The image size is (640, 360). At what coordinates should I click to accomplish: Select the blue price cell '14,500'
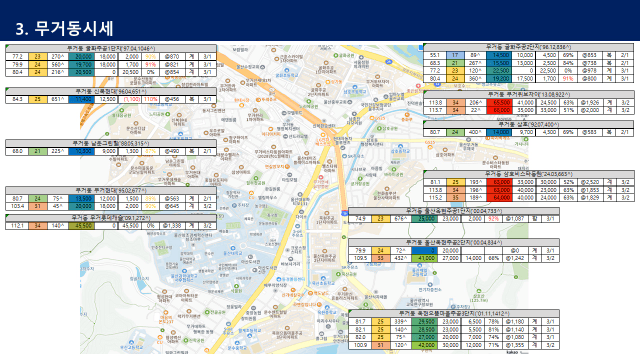pyautogui.click(x=500, y=55)
